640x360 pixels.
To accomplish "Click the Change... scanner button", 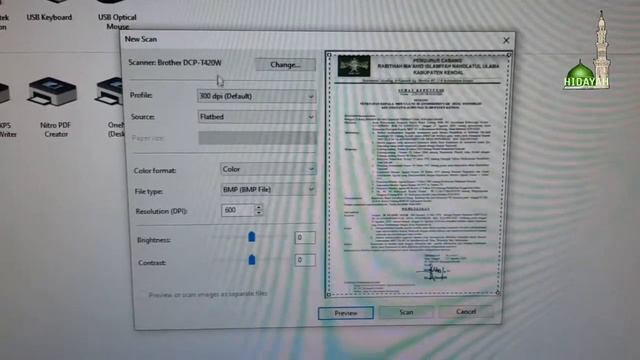I will click(x=285, y=64).
